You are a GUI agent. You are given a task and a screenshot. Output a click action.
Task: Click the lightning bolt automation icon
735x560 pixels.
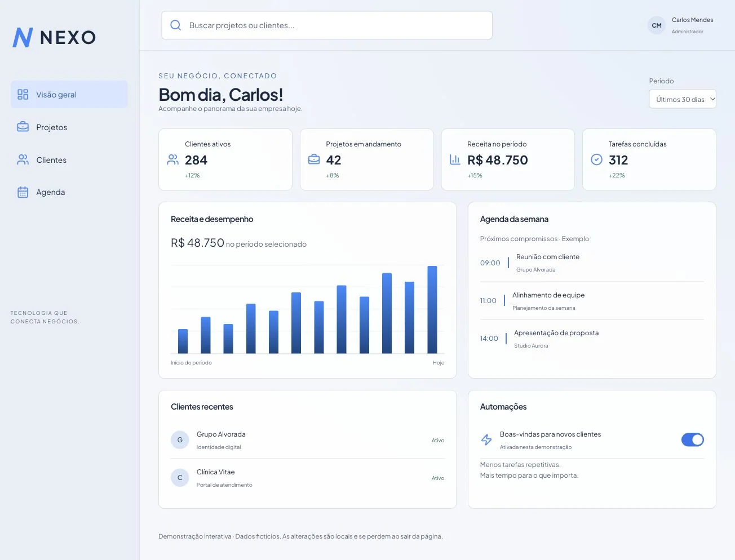click(486, 439)
